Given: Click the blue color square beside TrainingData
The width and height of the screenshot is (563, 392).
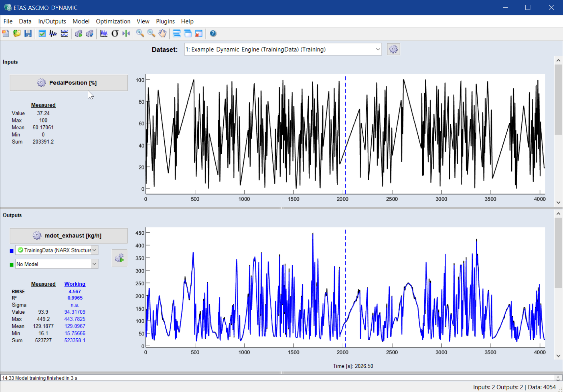Looking at the screenshot, I should 12,251.
